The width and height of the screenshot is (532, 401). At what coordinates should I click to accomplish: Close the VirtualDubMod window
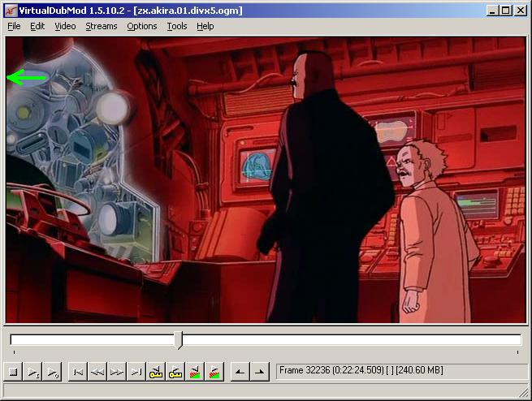[520, 11]
